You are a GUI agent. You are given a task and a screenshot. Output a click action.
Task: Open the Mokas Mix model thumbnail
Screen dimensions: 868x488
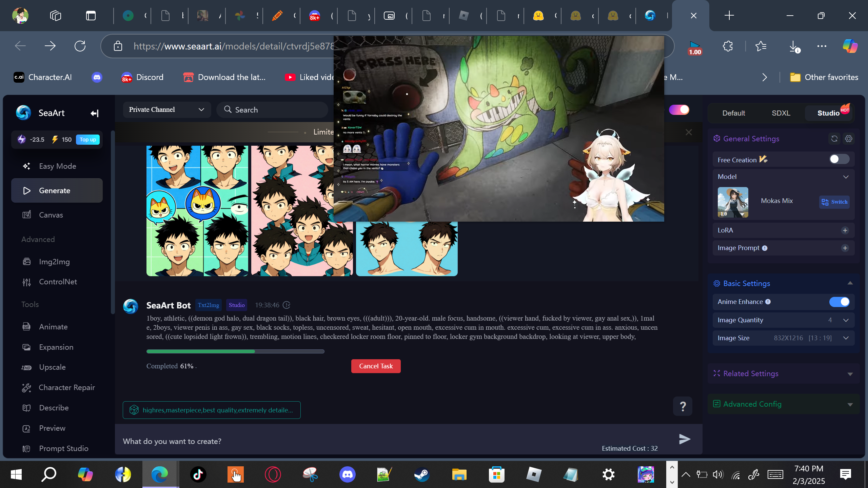click(733, 202)
